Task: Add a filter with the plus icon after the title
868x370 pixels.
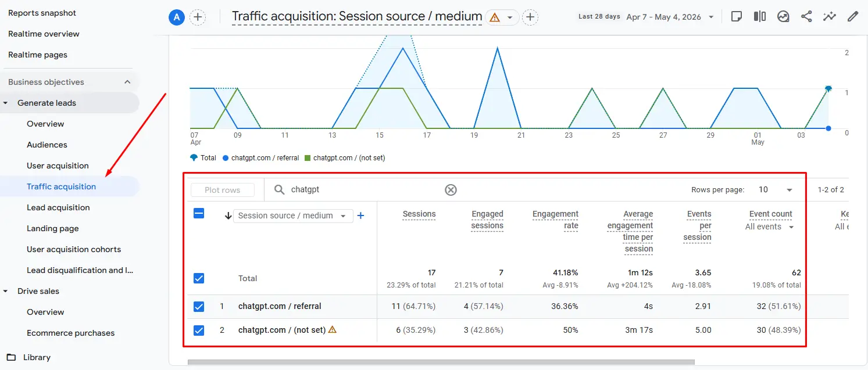Action: pyautogui.click(x=530, y=17)
